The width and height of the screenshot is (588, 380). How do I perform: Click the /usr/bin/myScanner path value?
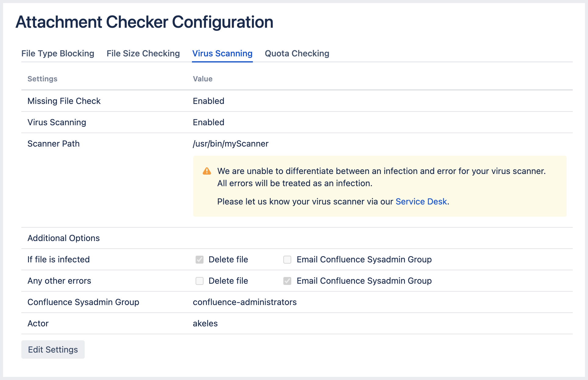tap(231, 144)
